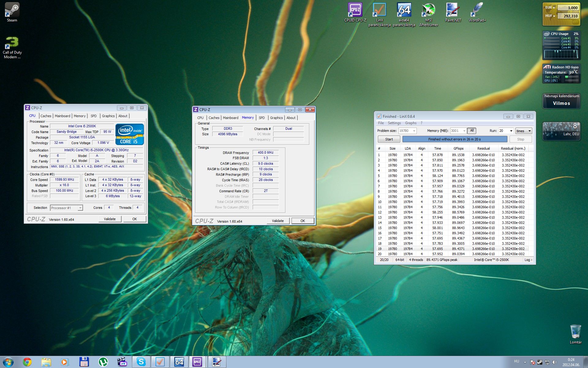Open the Graphs menu in LinX

410,123
